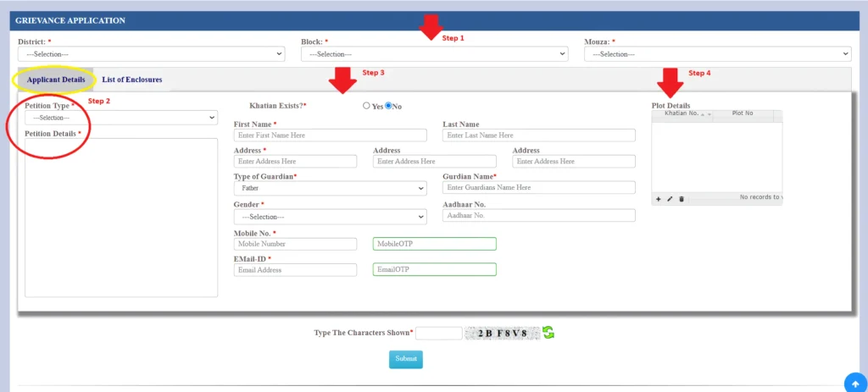Click the GRIEVANCE APPLICATION header title

tap(70, 21)
